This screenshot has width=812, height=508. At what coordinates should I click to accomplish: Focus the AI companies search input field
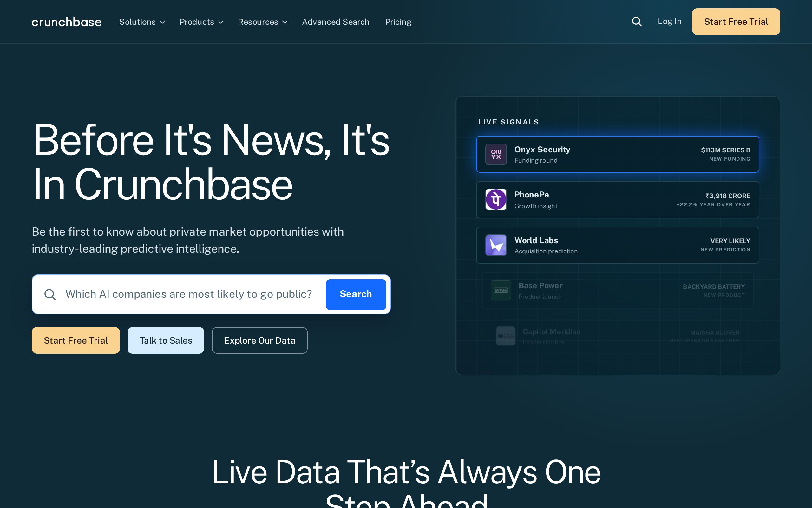(189, 294)
